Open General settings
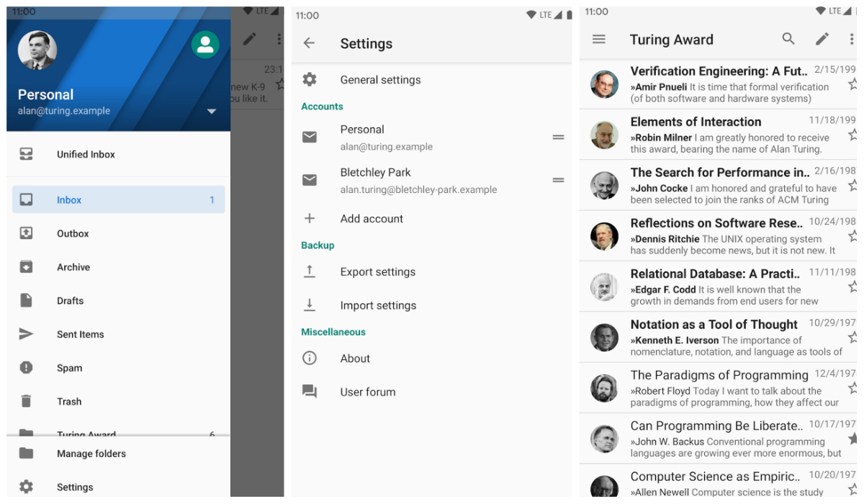864x504 pixels. [x=380, y=80]
